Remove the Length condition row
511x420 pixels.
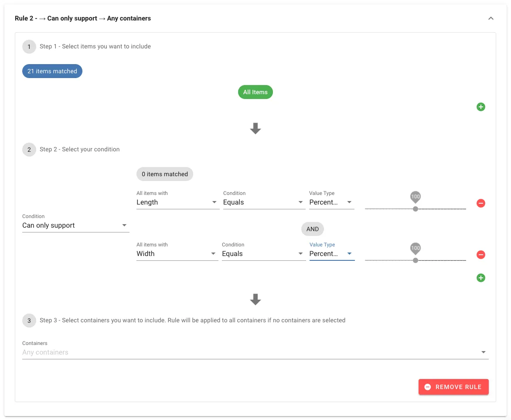point(480,203)
